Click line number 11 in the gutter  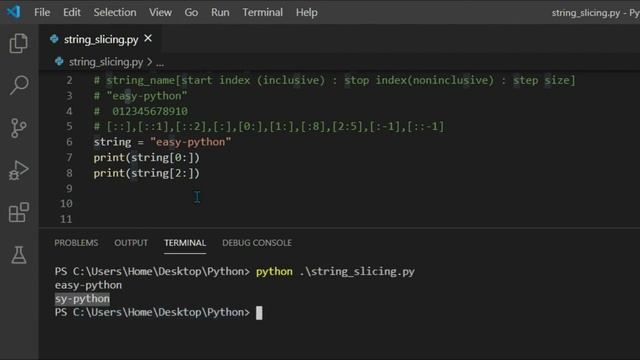[66, 219]
